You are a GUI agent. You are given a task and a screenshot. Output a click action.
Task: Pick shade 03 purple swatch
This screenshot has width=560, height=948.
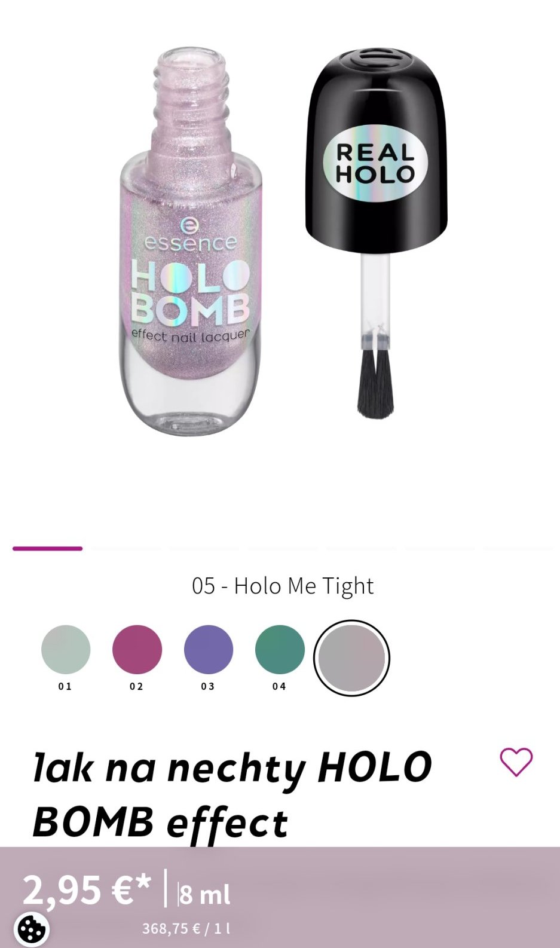[209, 650]
